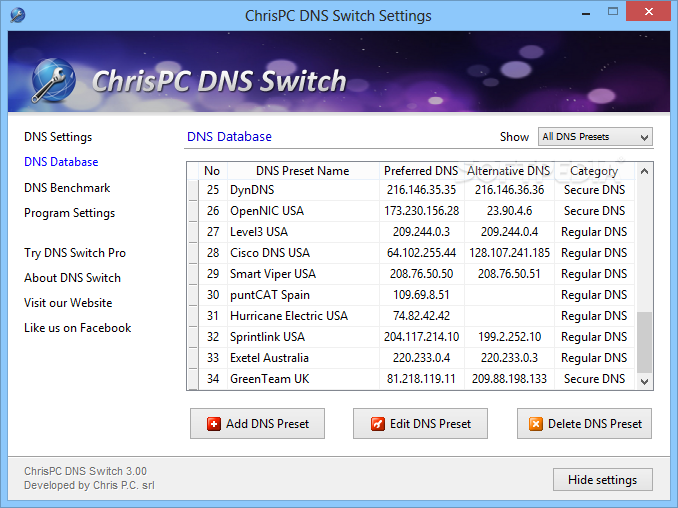Select DNS Database in the sidebar

coord(61,162)
